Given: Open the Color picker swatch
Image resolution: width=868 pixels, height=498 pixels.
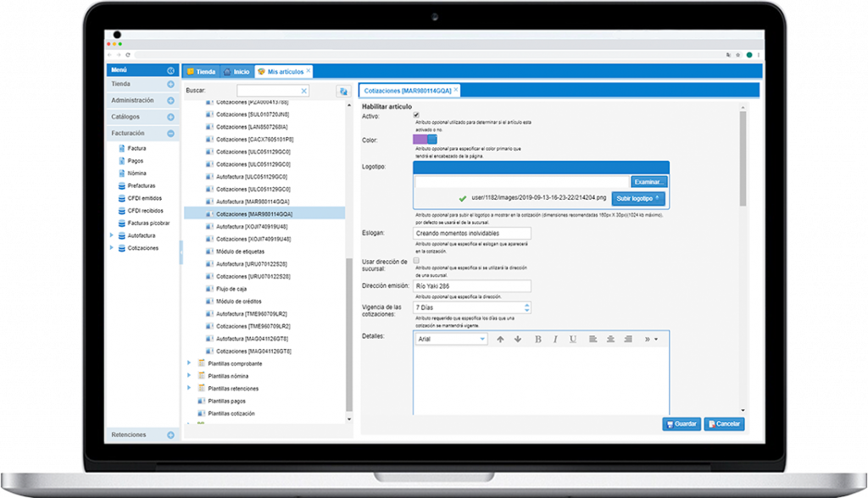Looking at the screenshot, I should [425, 140].
